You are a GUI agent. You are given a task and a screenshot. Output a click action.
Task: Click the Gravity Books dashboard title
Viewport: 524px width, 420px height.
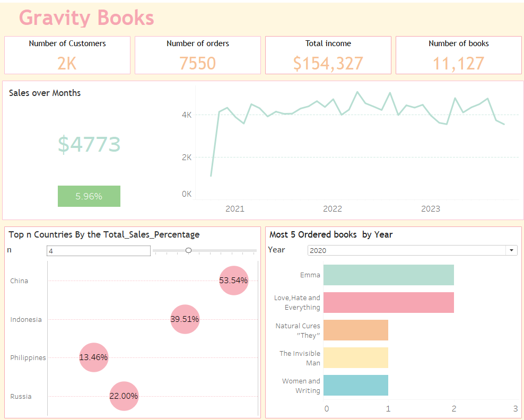(86, 18)
